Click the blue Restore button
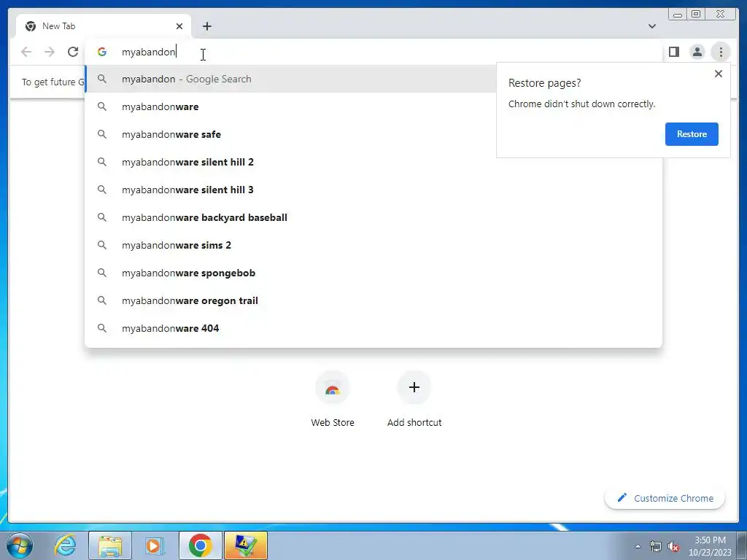Image resolution: width=747 pixels, height=560 pixels. pyautogui.click(x=692, y=134)
